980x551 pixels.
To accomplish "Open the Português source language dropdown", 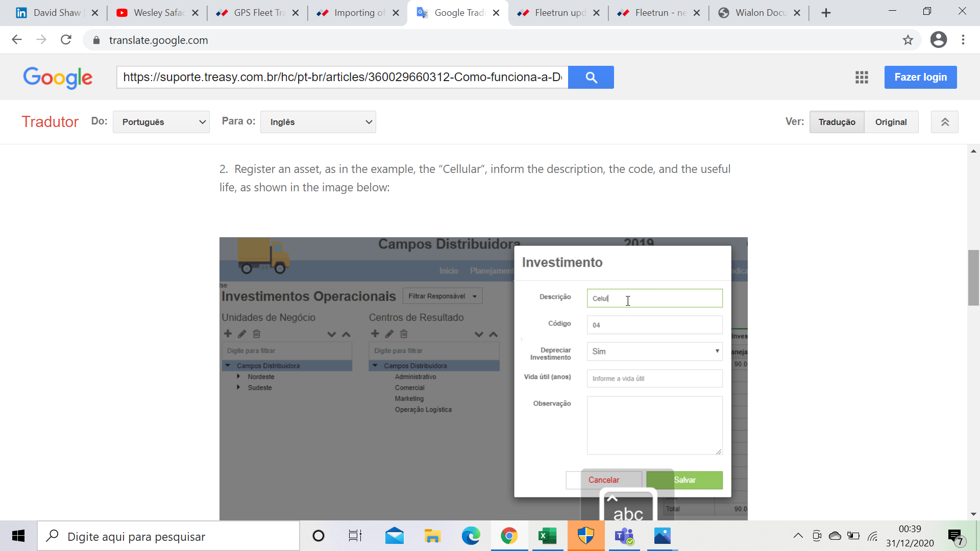I will (161, 122).
